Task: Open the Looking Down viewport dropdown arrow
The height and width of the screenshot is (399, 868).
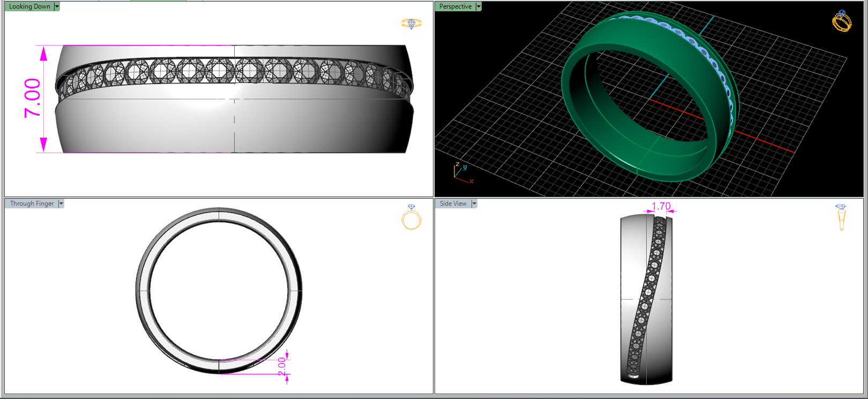Action: (57, 6)
